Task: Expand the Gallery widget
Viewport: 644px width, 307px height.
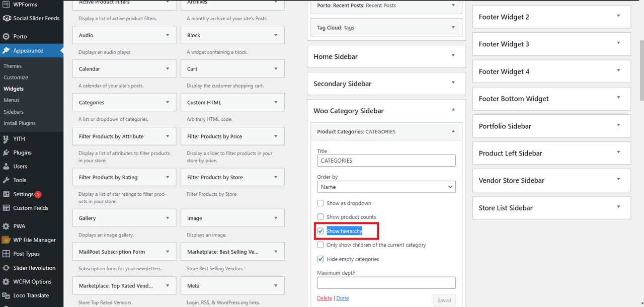Action: (168, 218)
